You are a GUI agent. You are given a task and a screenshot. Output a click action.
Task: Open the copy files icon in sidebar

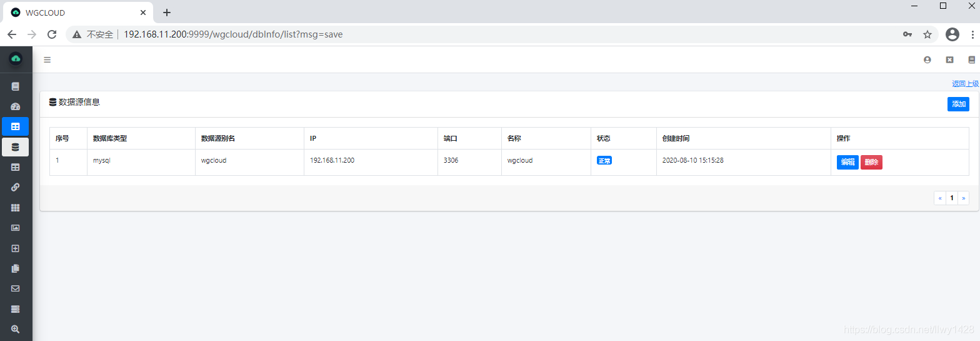16,268
